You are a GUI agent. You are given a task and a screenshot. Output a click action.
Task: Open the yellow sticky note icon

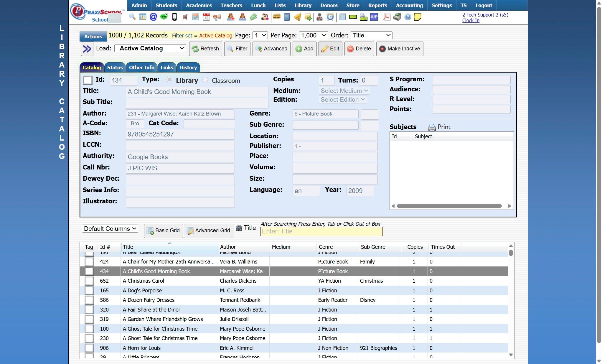tap(418, 17)
